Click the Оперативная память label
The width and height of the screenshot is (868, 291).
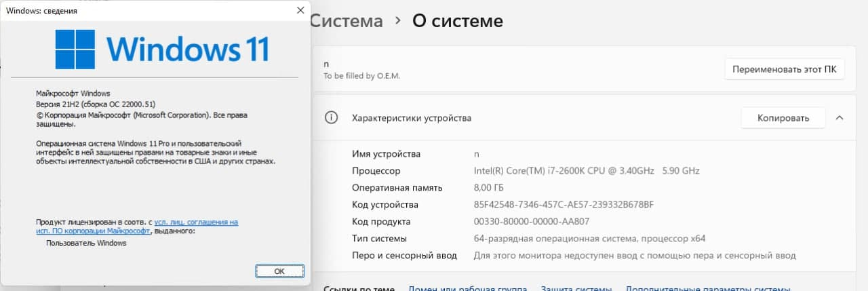tap(397, 188)
